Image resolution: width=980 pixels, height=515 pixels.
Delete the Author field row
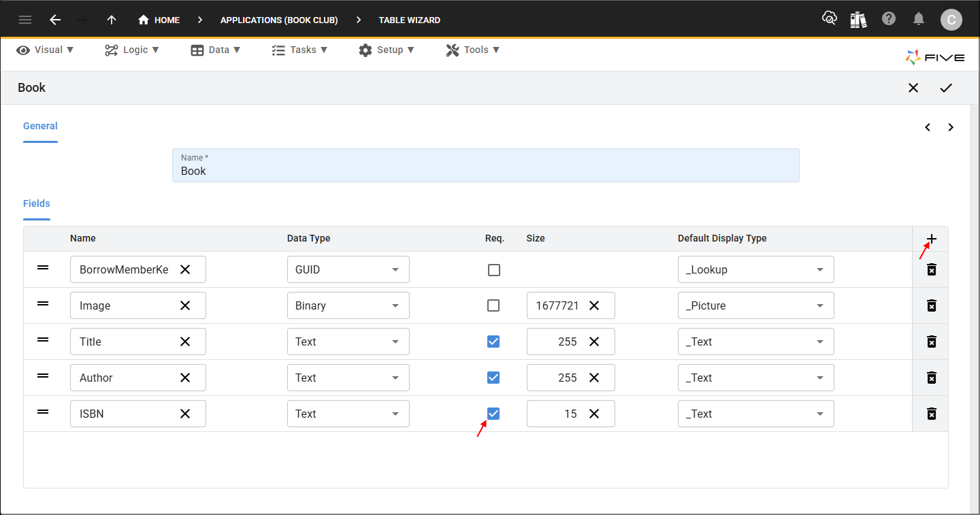[x=932, y=378]
